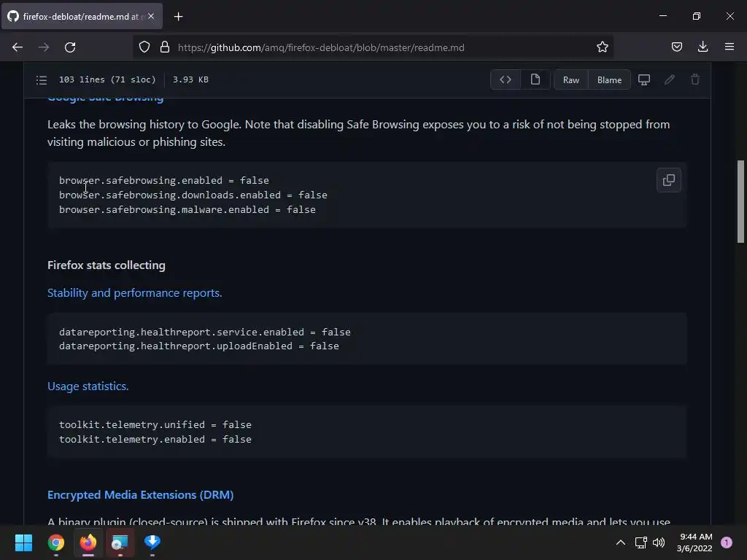Click browser.safebrowsing.malware.enabled line
The height and width of the screenshot is (560, 747).
coord(187,209)
